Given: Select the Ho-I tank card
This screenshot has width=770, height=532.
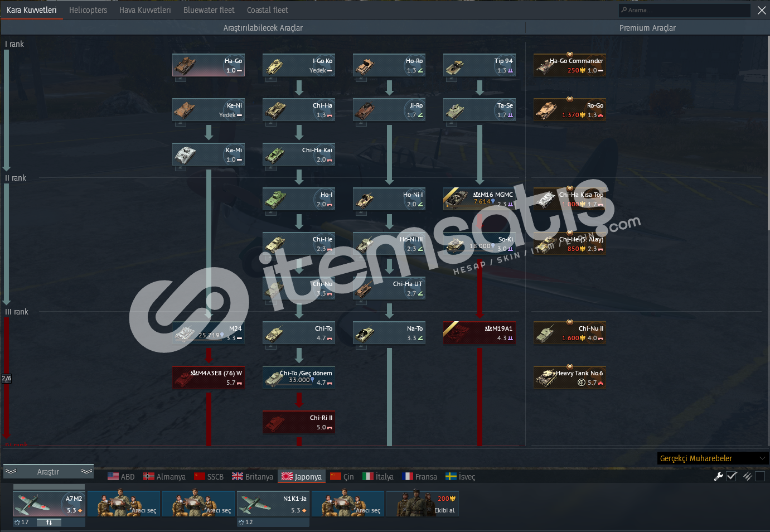Looking at the screenshot, I should tap(299, 199).
